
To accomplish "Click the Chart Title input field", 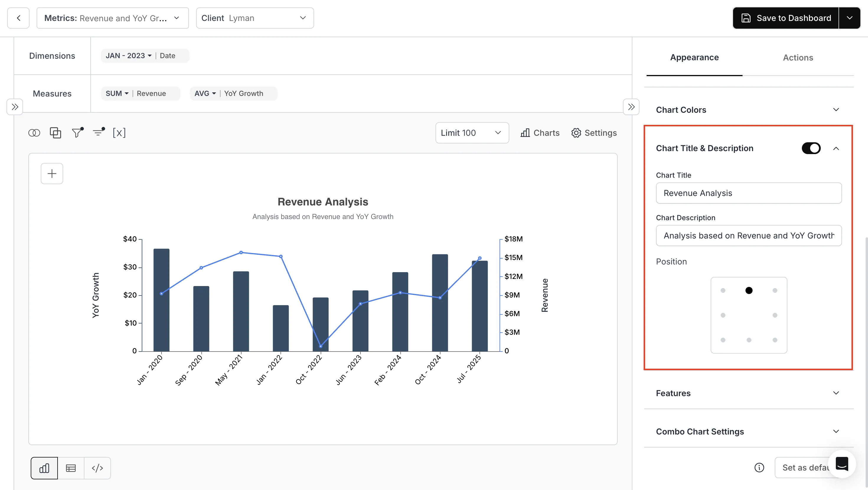I will coord(748,193).
